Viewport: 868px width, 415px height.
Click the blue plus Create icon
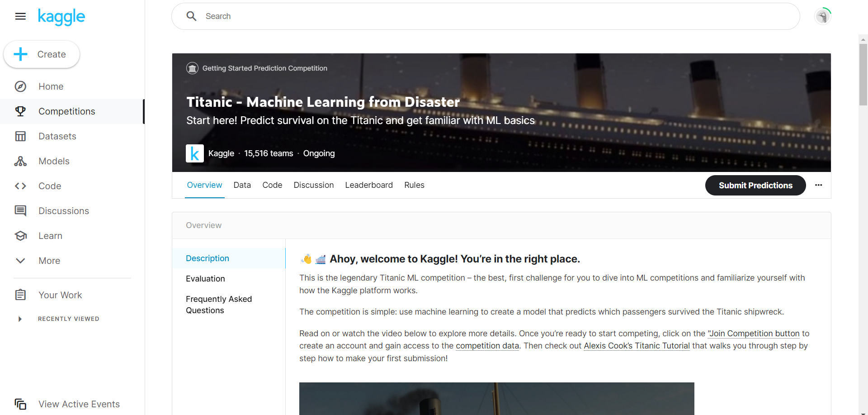click(21, 54)
